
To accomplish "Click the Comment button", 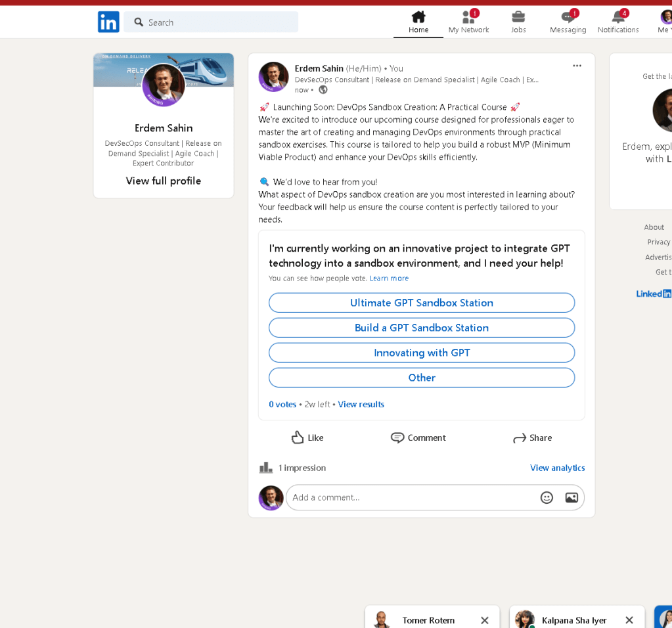I will [418, 437].
